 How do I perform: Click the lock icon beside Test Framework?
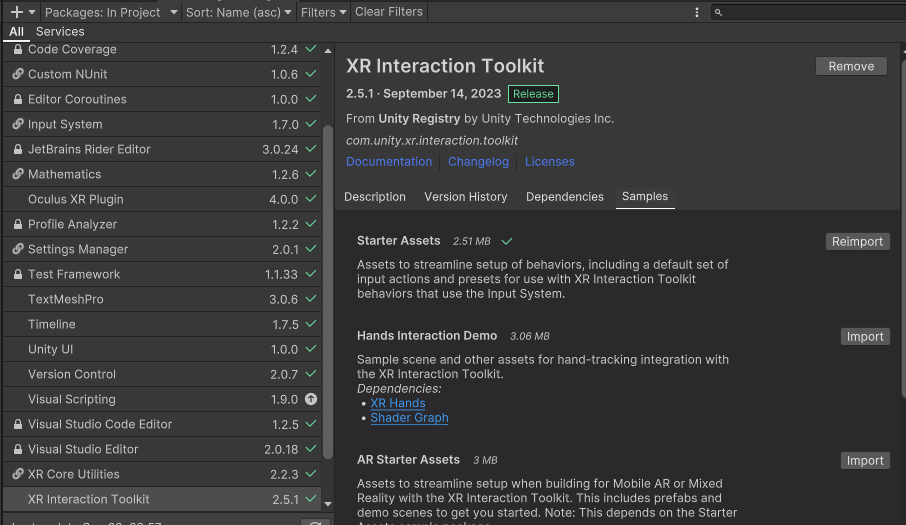coord(18,274)
